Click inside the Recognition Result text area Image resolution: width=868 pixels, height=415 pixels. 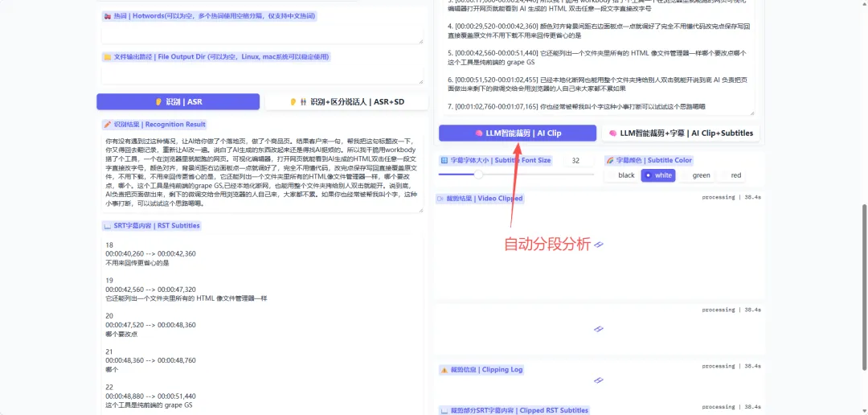point(262,173)
